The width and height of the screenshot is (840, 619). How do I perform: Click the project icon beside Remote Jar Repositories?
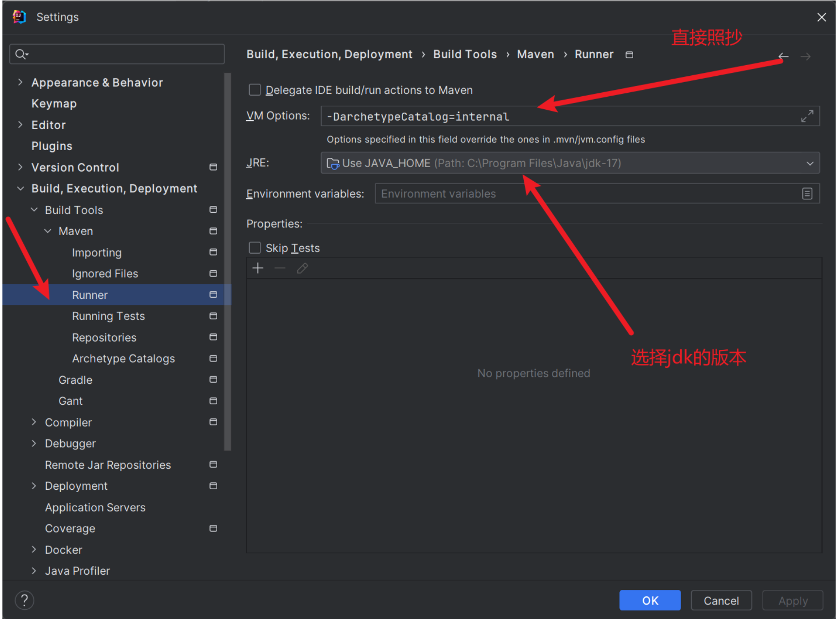213,464
